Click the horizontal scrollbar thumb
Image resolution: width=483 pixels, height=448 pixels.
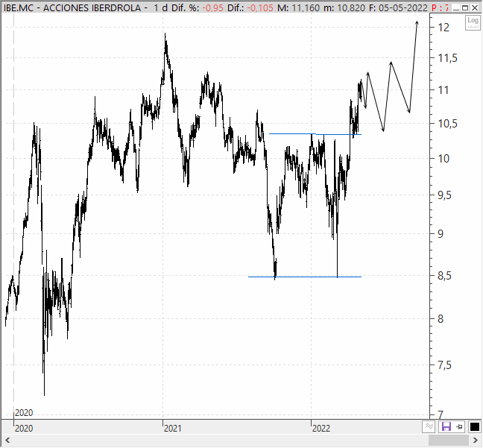(449, 441)
